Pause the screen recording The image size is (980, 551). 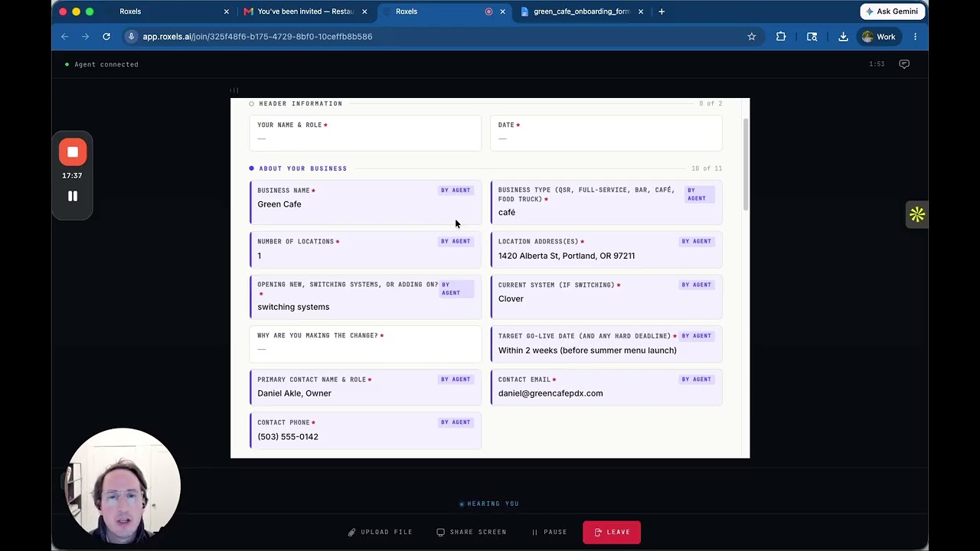tap(73, 196)
